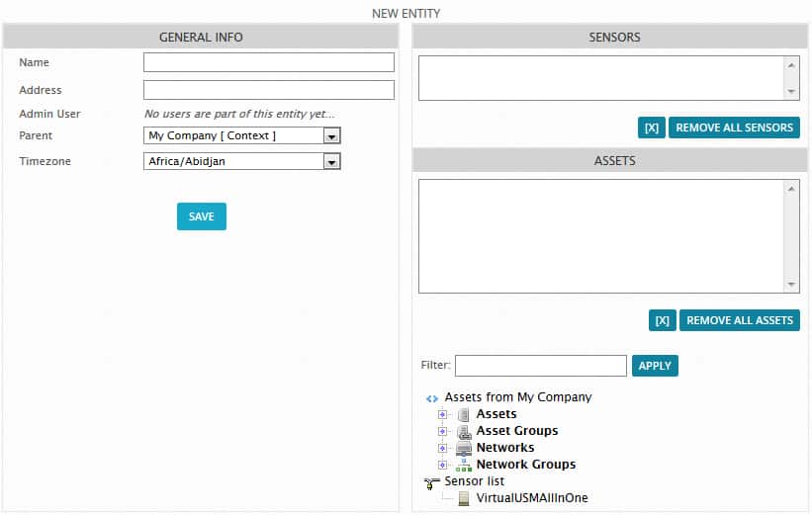Click REMOVE ALL SENSORS button
Viewport: 812px width, 515px height.
click(x=734, y=128)
